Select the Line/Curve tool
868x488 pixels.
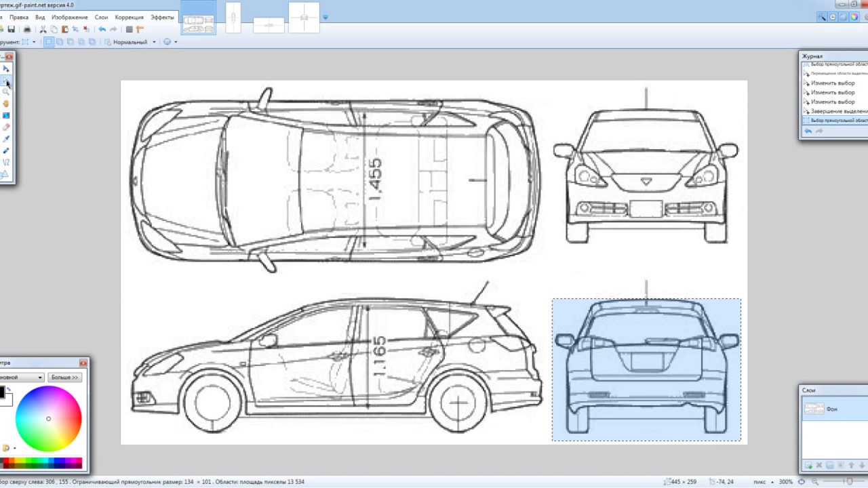[x=6, y=162]
